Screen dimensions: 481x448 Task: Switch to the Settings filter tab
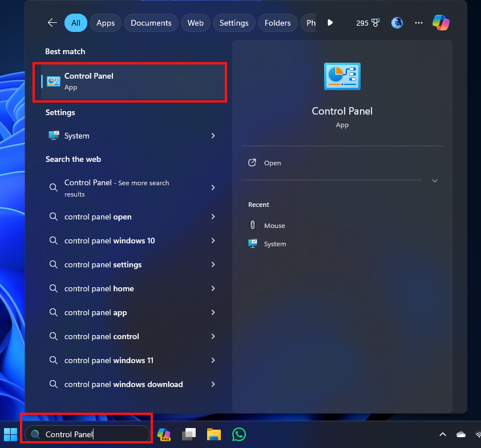coord(234,23)
